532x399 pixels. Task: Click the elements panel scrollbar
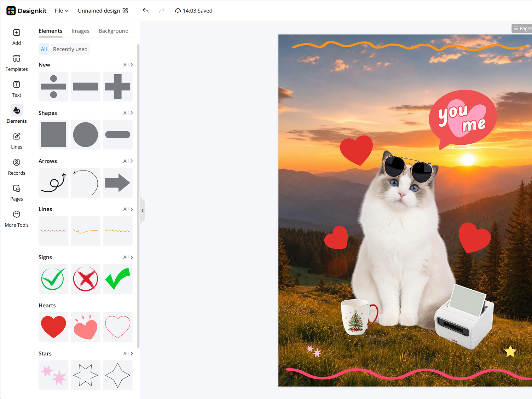pyautogui.click(x=138, y=196)
